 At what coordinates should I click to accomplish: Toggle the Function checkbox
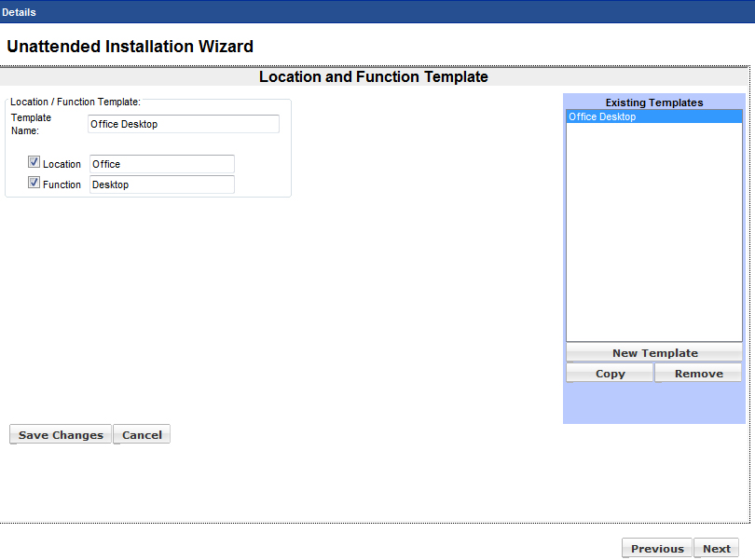tap(34, 183)
